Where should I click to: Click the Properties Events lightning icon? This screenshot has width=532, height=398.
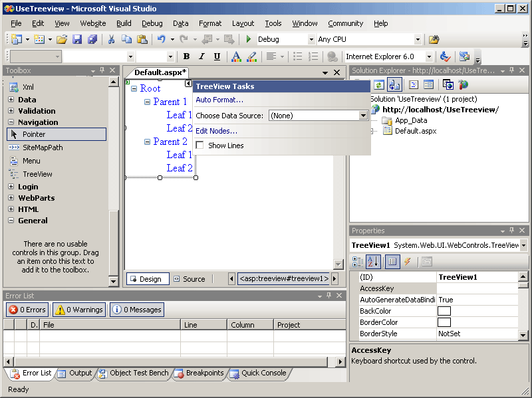pyautogui.click(x=407, y=262)
